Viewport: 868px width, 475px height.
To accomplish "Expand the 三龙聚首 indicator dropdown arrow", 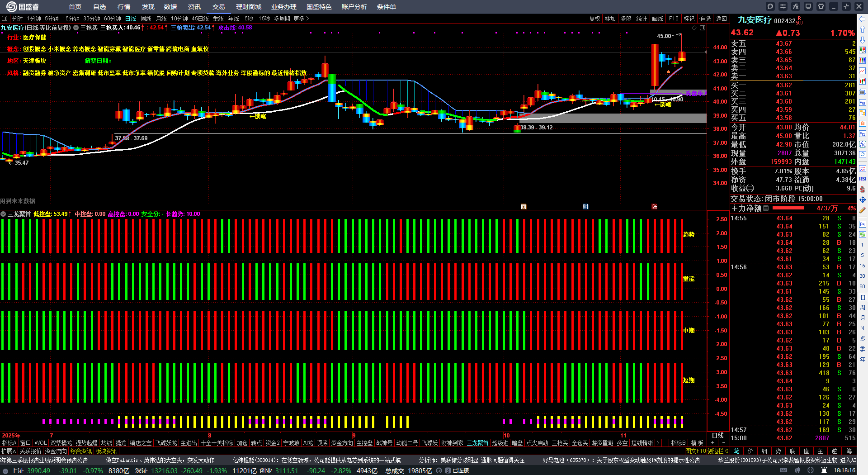I will (3, 214).
